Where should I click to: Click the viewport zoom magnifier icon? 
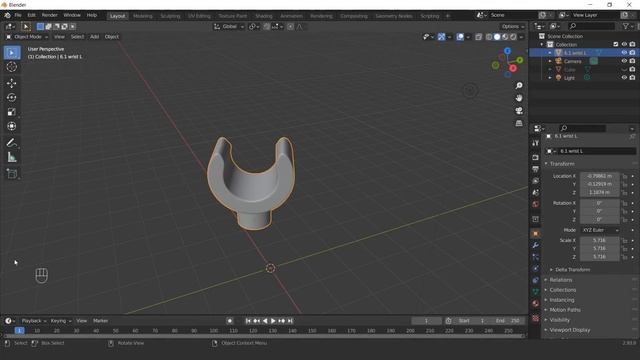tap(519, 86)
